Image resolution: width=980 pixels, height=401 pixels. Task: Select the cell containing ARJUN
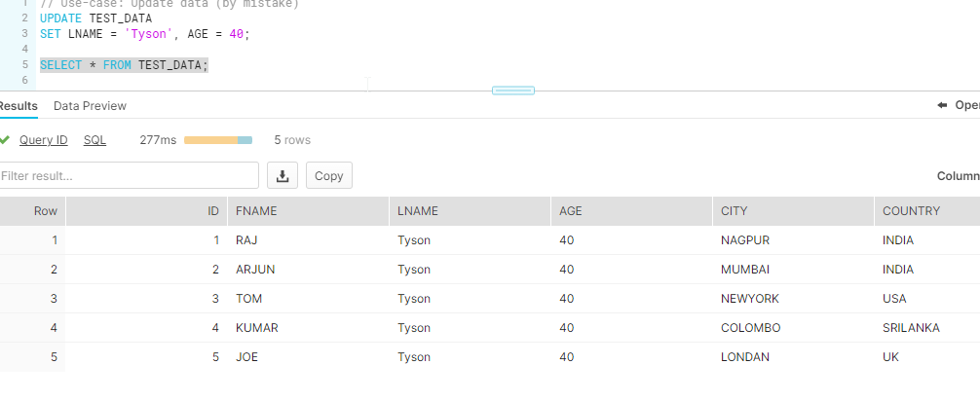(308, 270)
